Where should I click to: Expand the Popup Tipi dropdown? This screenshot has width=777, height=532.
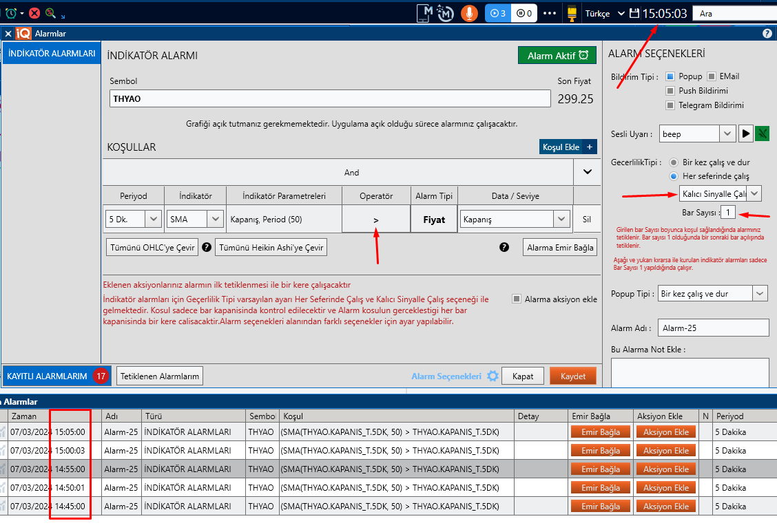click(x=759, y=294)
